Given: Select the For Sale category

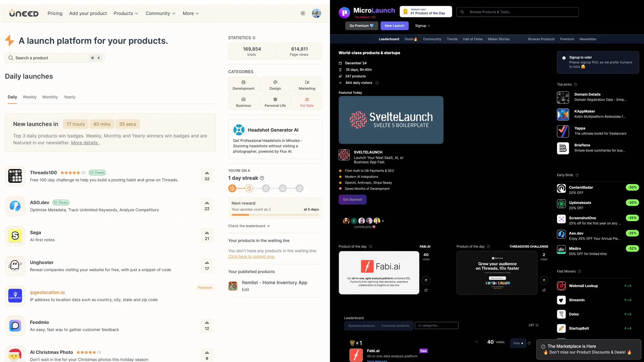Looking at the screenshot, I should tap(307, 102).
